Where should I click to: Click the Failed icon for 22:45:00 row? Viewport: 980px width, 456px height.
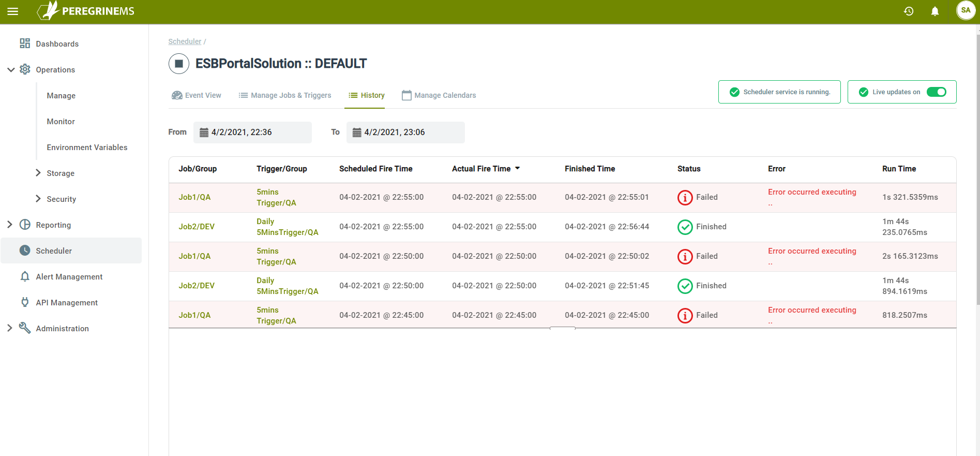pyautogui.click(x=685, y=315)
